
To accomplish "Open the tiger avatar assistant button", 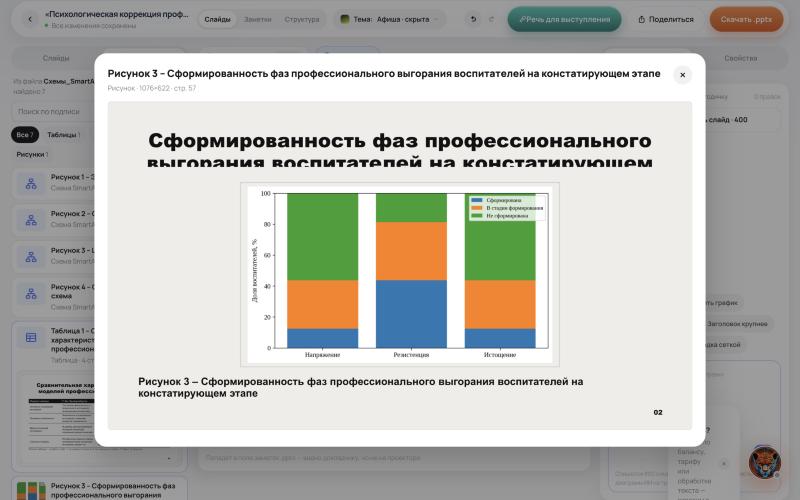I will pos(764,462).
